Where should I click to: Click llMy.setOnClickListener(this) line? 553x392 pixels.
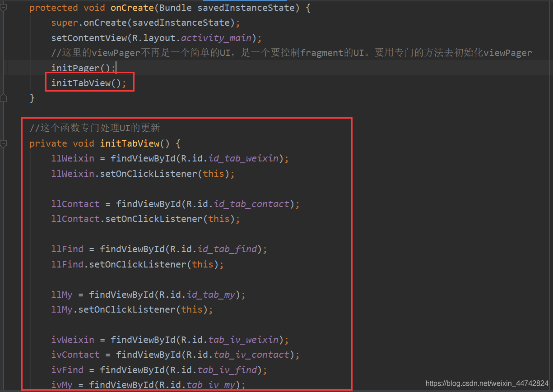tap(132, 309)
